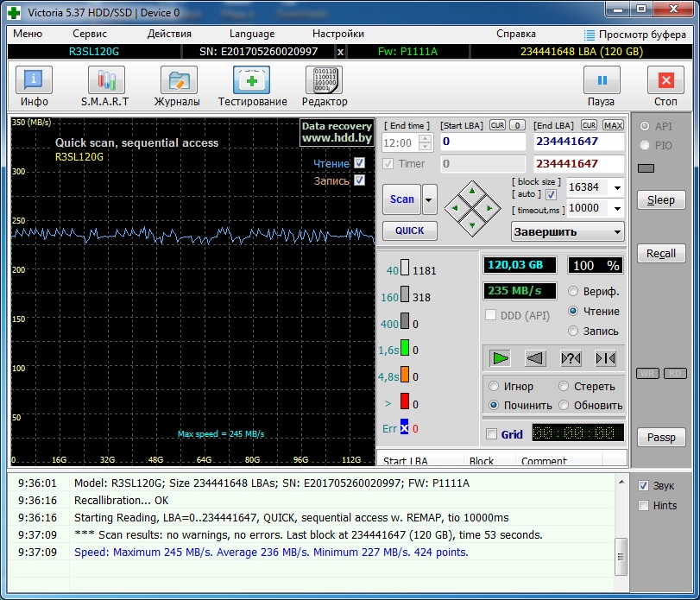Click the random seek test button
This screenshot has height=600, width=700.
[571, 358]
